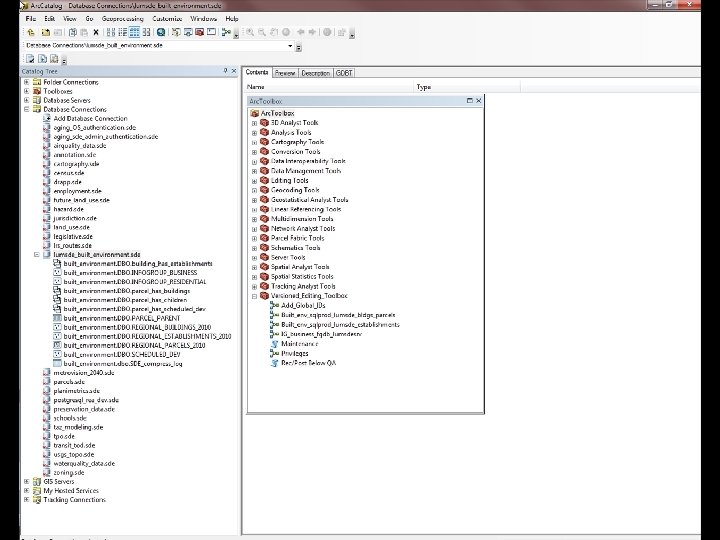Click the second Metadata toolbar icon
Image resolution: width=720 pixels, height=540 pixels.
(x=42, y=59)
